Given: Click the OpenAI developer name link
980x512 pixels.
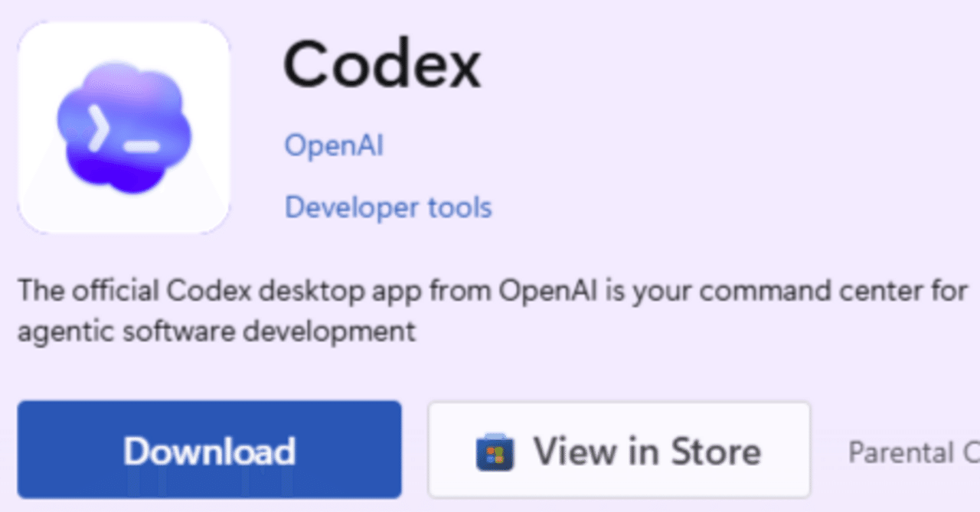Looking at the screenshot, I should [x=333, y=145].
